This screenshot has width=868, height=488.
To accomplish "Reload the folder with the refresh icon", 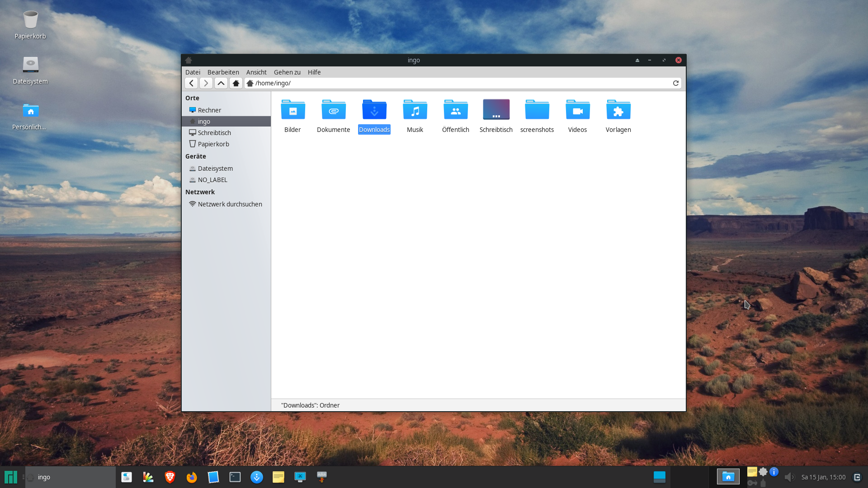I will point(676,83).
